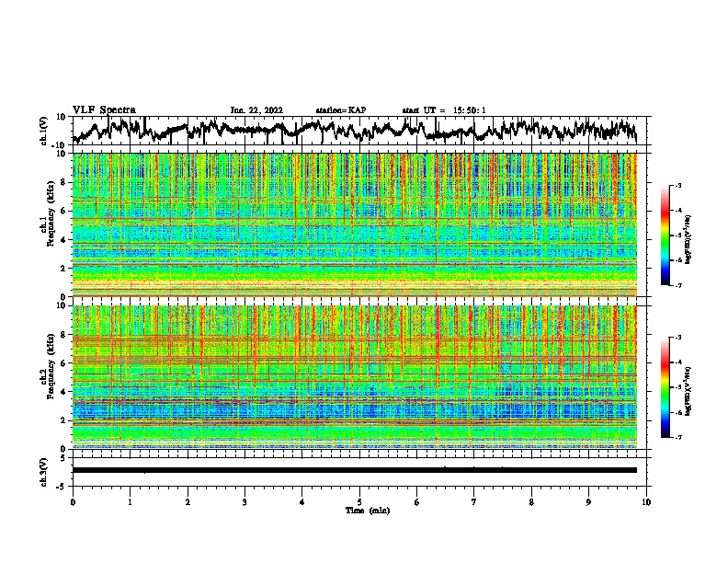The width and height of the screenshot is (728, 563).
Task: Click the '-3' label on ch.1 color scale
Action: 677,186
